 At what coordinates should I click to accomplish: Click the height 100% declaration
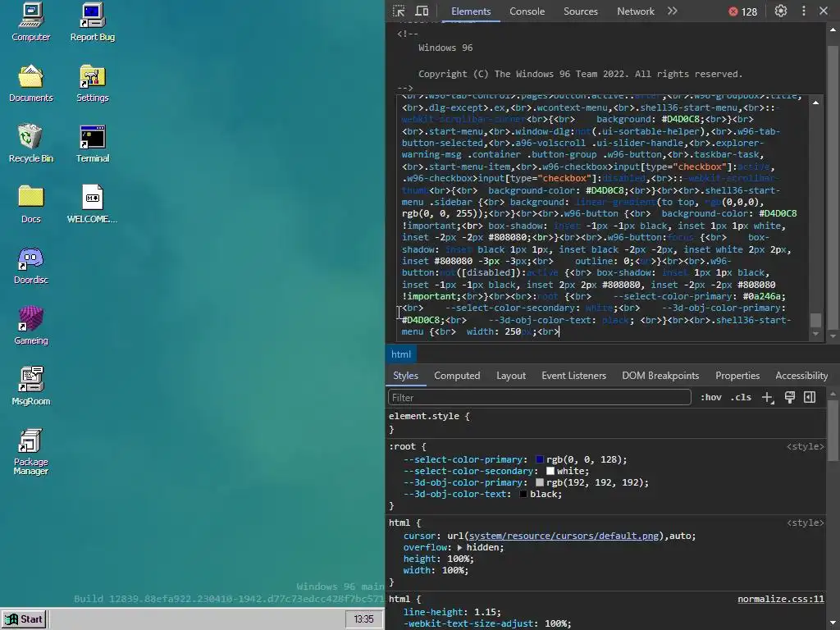click(439, 559)
